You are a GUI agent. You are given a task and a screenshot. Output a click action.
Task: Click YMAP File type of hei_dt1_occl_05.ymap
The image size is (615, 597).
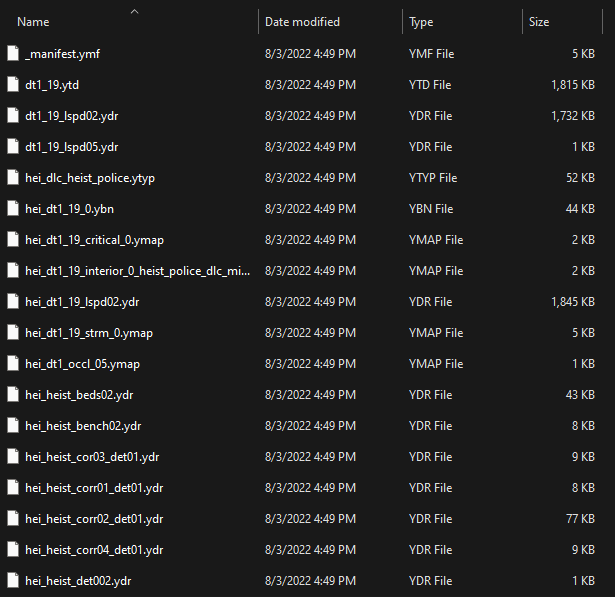pyautogui.click(x=436, y=364)
